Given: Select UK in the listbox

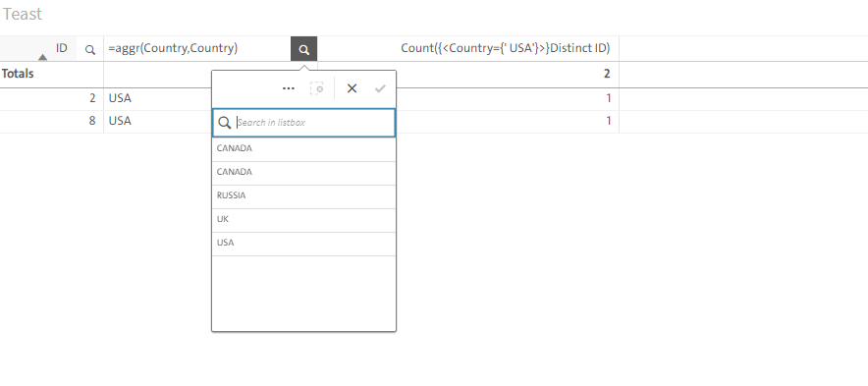Looking at the screenshot, I should (304, 219).
